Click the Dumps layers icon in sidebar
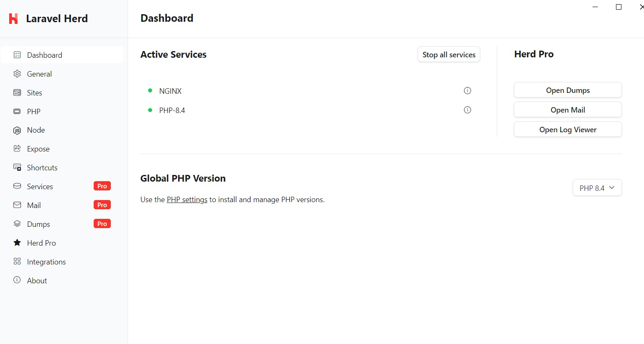The height and width of the screenshot is (344, 644). tap(17, 224)
